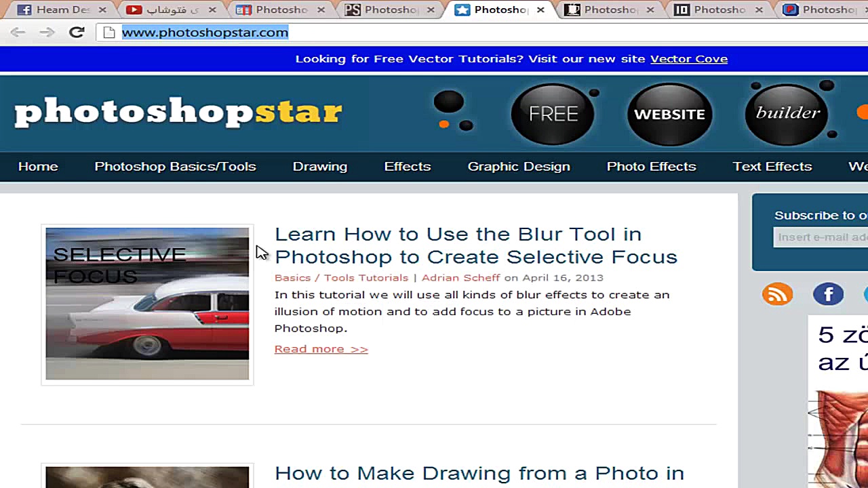The image size is (868, 488).
Task: Click the Read more >> link
Action: click(x=321, y=349)
